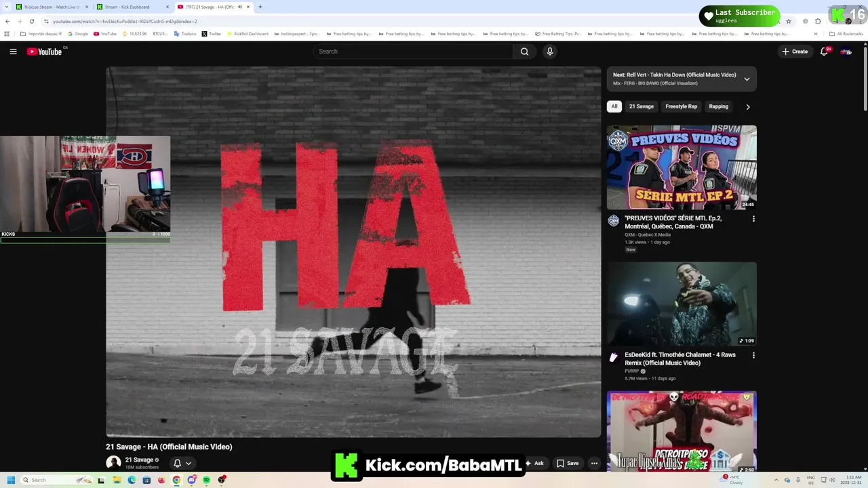The image size is (868, 488).
Task: Open the account avatar menu
Action: (x=846, y=52)
